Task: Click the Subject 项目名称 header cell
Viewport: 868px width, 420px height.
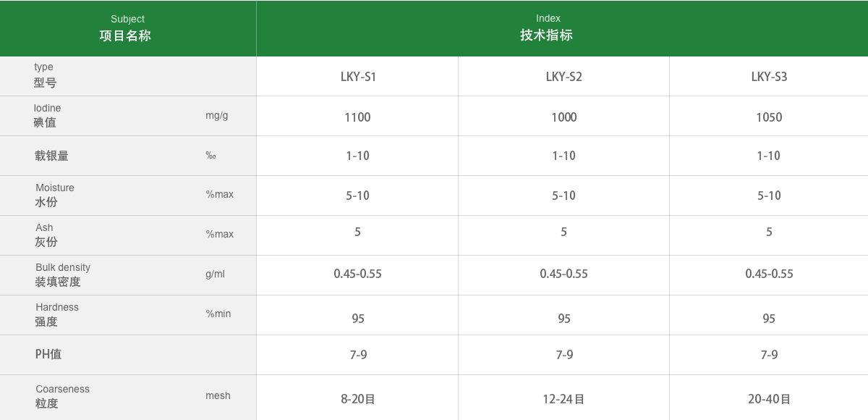Action: [x=127, y=28]
